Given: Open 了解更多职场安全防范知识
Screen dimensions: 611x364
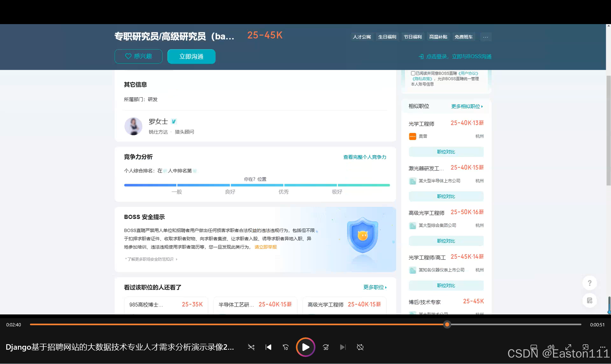Looking at the screenshot, I should 151,259.
